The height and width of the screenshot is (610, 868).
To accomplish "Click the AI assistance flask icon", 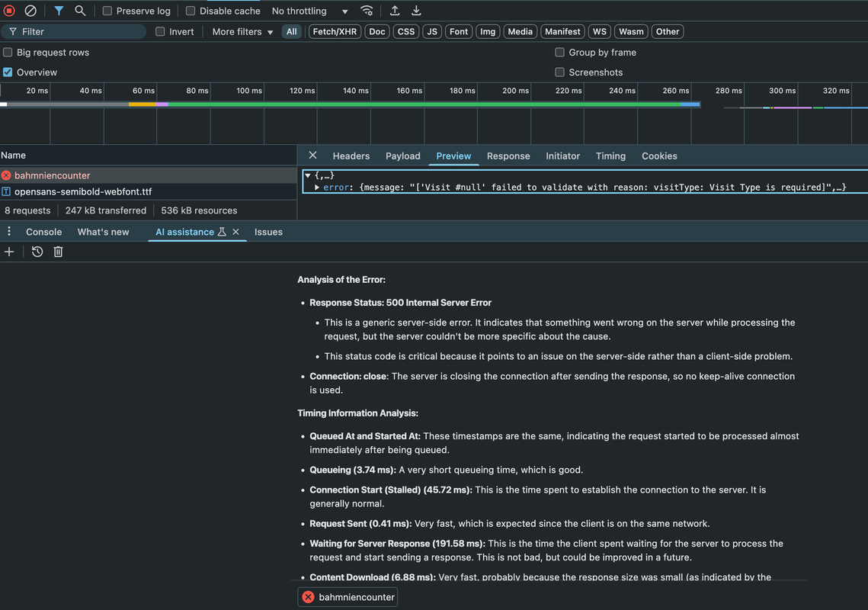I will (x=222, y=232).
